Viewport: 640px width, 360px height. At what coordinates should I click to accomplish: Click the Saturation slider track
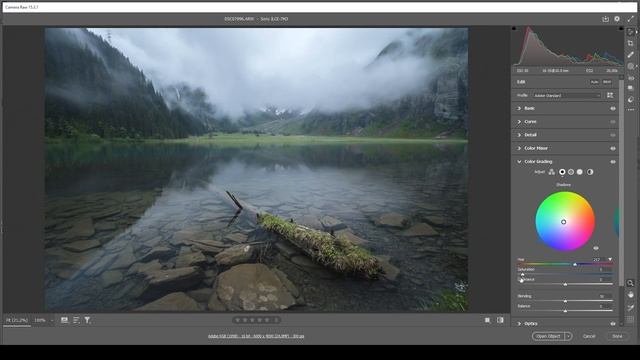coord(565,274)
